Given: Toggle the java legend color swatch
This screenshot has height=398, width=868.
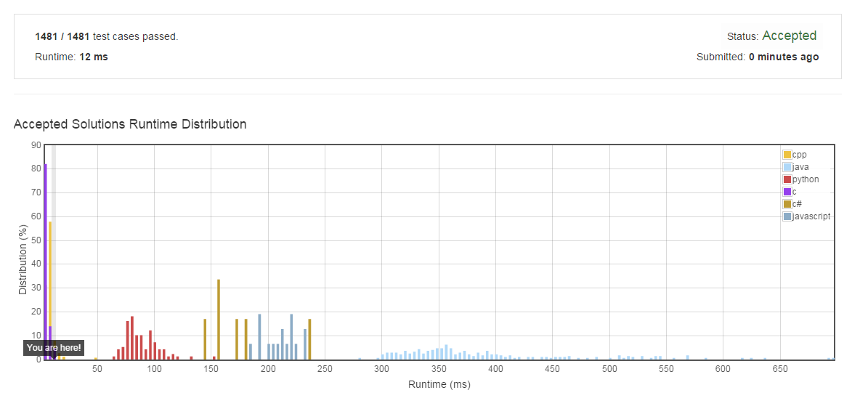Looking at the screenshot, I should tap(787, 167).
